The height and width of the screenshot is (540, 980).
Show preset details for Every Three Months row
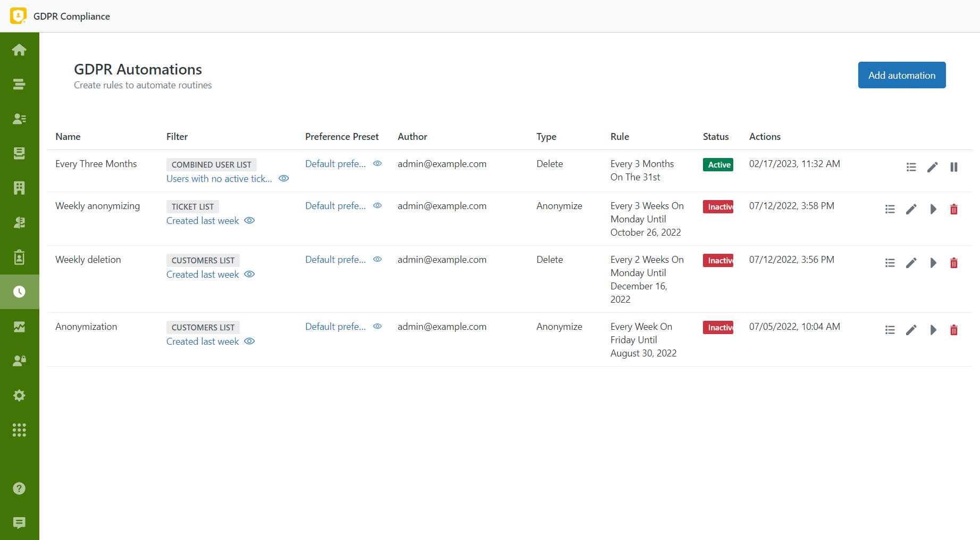(x=378, y=163)
